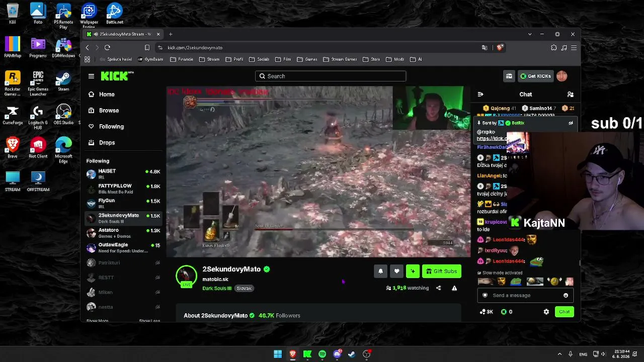Open the Socials bookmarks folder
644x362 pixels.
coord(259,59)
